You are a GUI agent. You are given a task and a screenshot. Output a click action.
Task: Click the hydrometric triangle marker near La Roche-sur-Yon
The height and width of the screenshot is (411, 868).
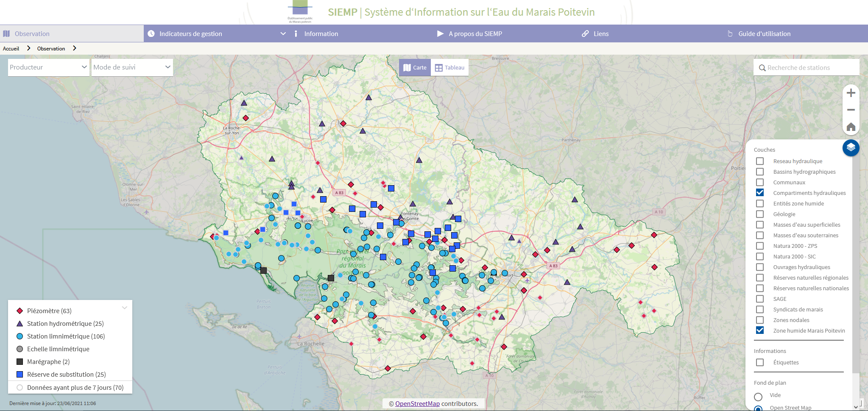pos(244,103)
